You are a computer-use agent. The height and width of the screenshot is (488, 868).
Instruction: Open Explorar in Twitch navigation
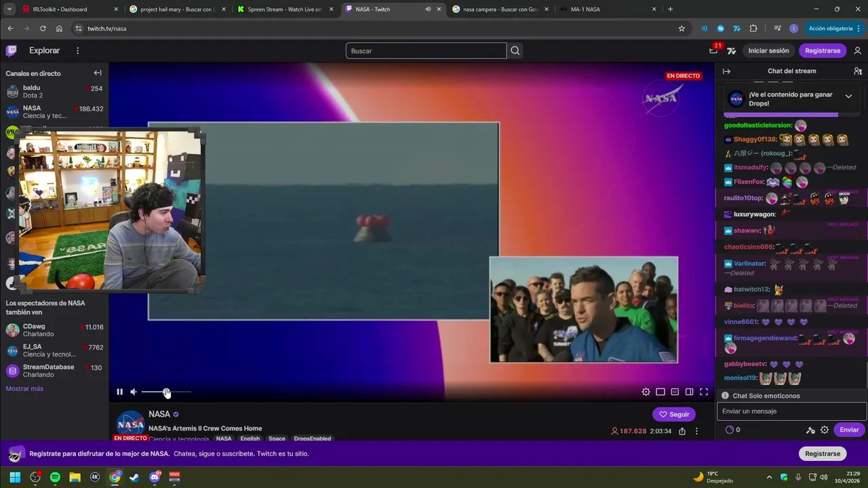44,51
